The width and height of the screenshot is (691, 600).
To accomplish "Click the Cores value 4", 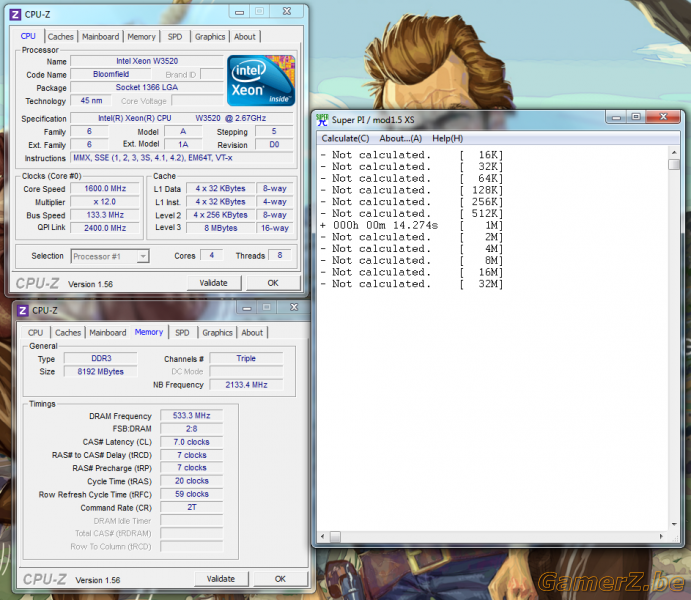I will pyautogui.click(x=212, y=255).
